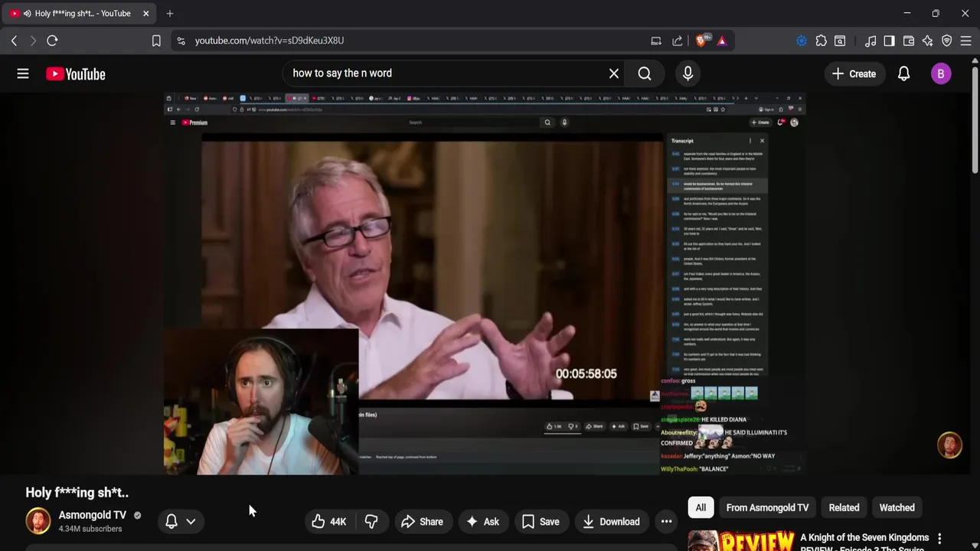Screen dimensions: 980x551
Task: Download this video
Action: [x=611, y=522]
